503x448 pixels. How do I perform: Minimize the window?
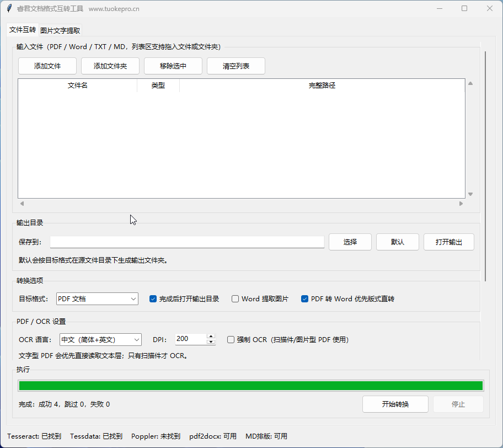click(440, 9)
